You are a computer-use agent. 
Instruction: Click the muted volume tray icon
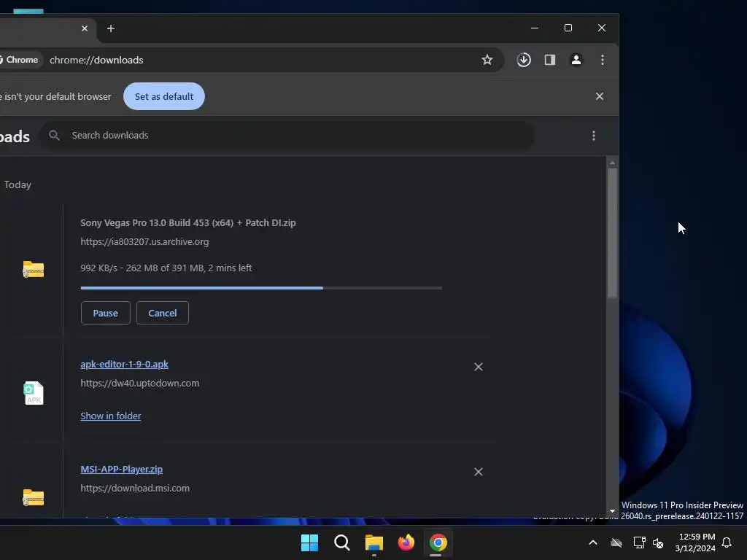pyautogui.click(x=658, y=542)
